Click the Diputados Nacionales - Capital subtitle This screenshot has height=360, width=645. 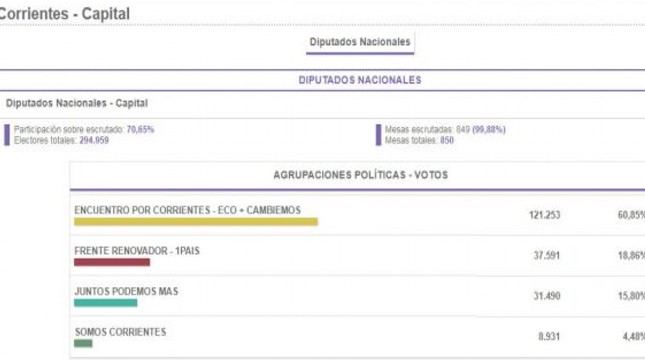click(77, 103)
